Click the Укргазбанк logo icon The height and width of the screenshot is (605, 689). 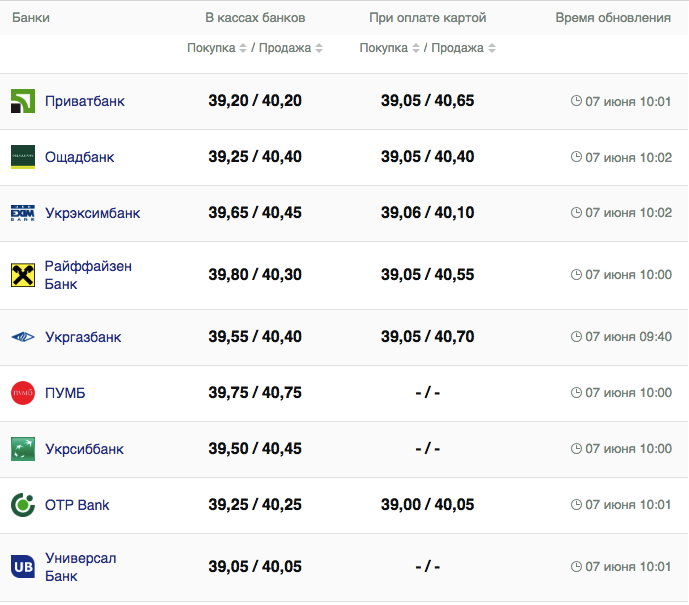click(x=23, y=337)
